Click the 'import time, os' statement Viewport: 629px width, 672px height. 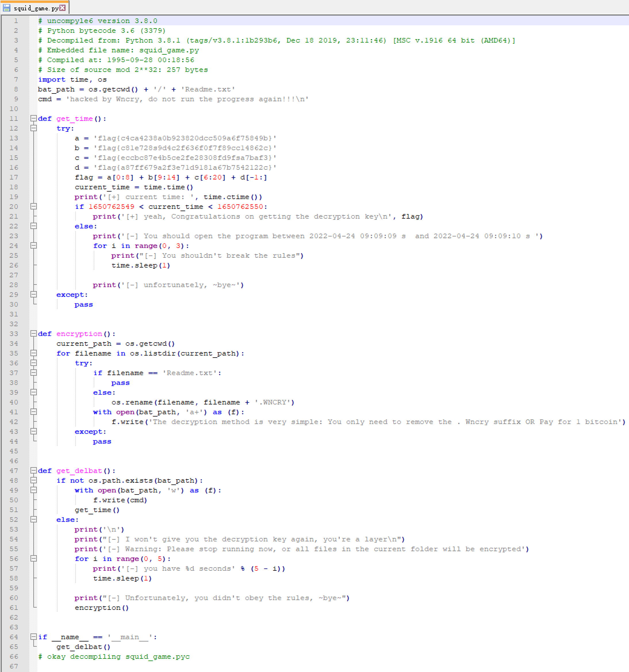click(72, 79)
